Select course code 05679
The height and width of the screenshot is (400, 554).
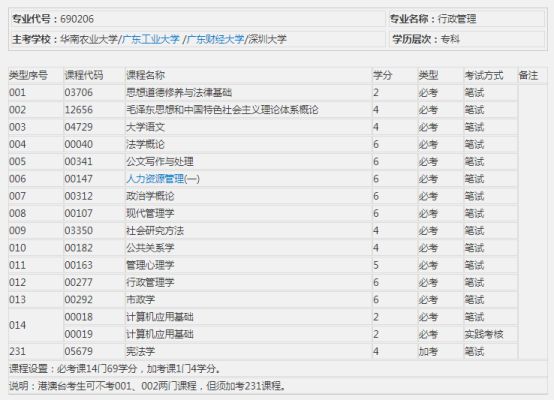[78, 352]
